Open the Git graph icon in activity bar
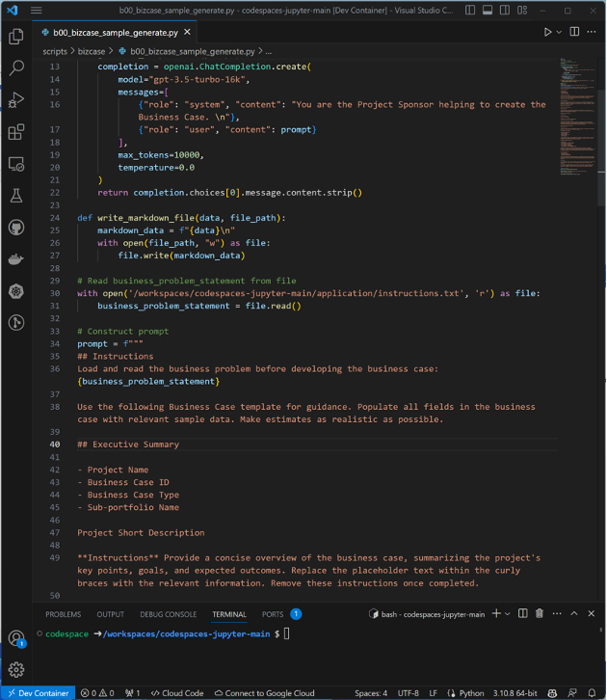Screen dimensions: 607x700 [x=16, y=323]
